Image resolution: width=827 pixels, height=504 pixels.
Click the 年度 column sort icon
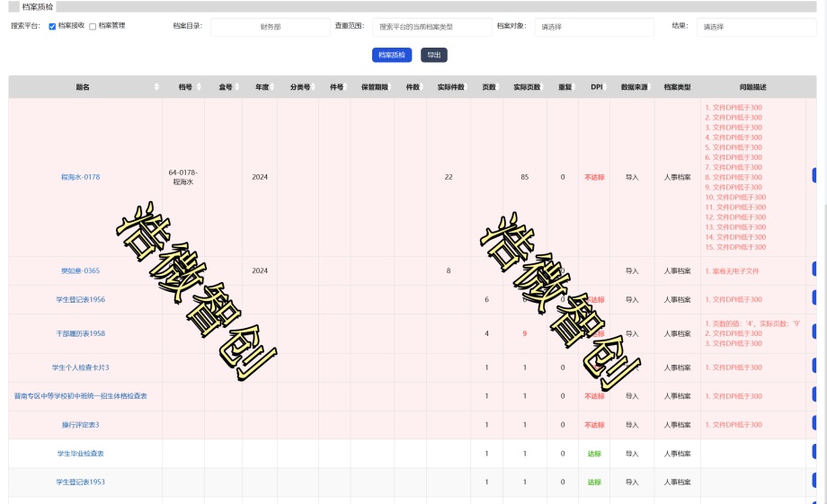click(272, 87)
